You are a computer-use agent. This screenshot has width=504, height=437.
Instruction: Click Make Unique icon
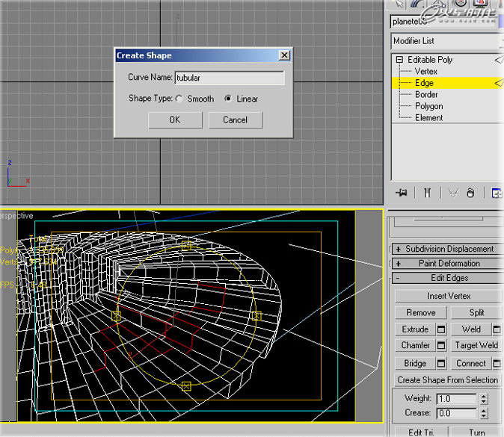point(453,193)
